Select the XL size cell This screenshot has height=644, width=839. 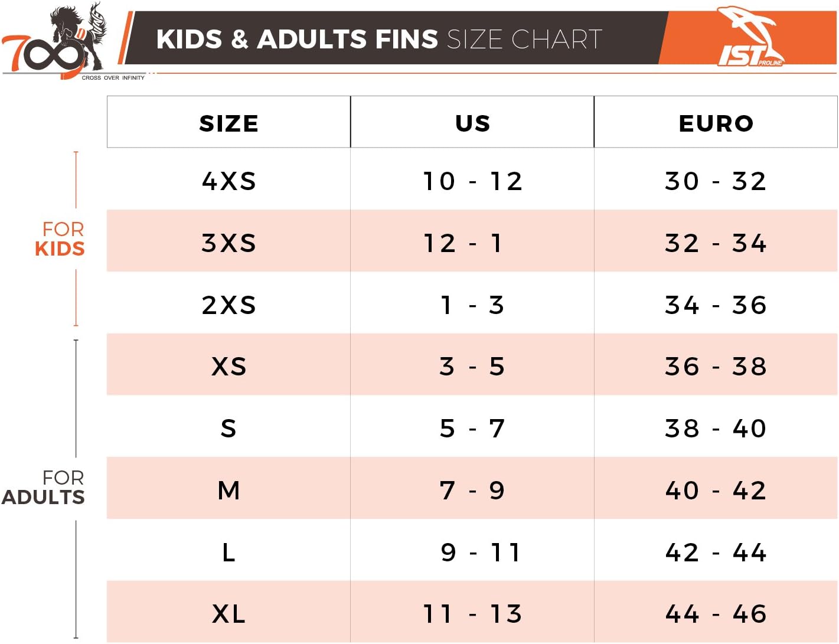click(228, 613)
